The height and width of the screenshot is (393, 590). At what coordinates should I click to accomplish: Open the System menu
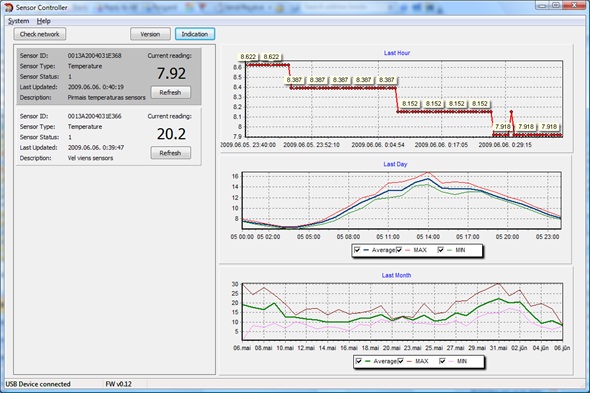tap(18, 21)
